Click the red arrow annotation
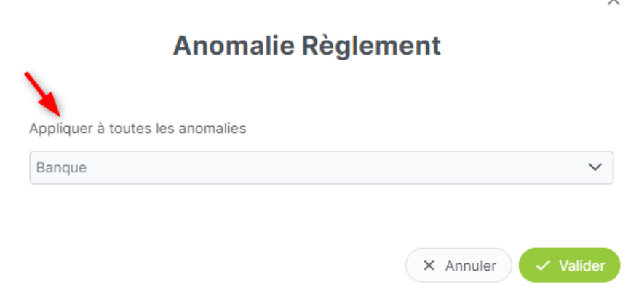644x288 pixels. tap(43, 95)
